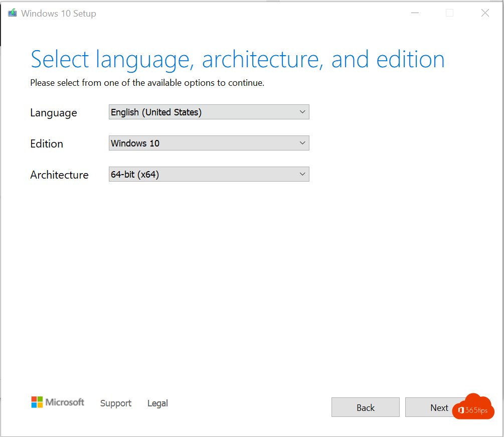Click the Architecture label text
This screenshot has height=437, width=504.
[59, 175]
